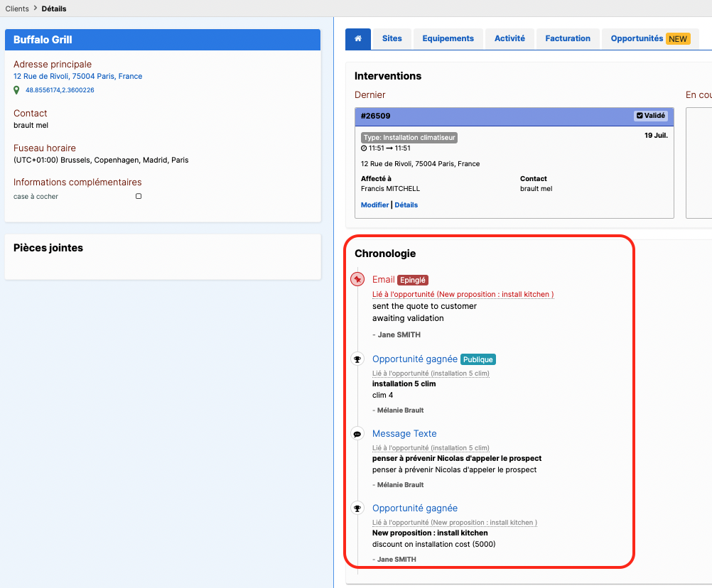712x588 pixels.
Task: Click the Validé checkmark badge
Action: [651, 116]
